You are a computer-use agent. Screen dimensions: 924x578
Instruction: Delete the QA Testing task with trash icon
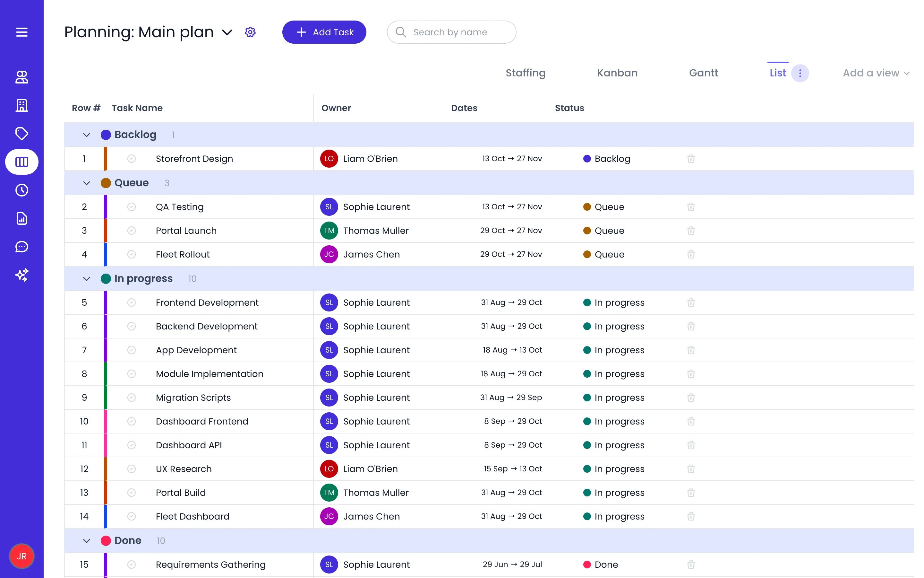point(691,207)
